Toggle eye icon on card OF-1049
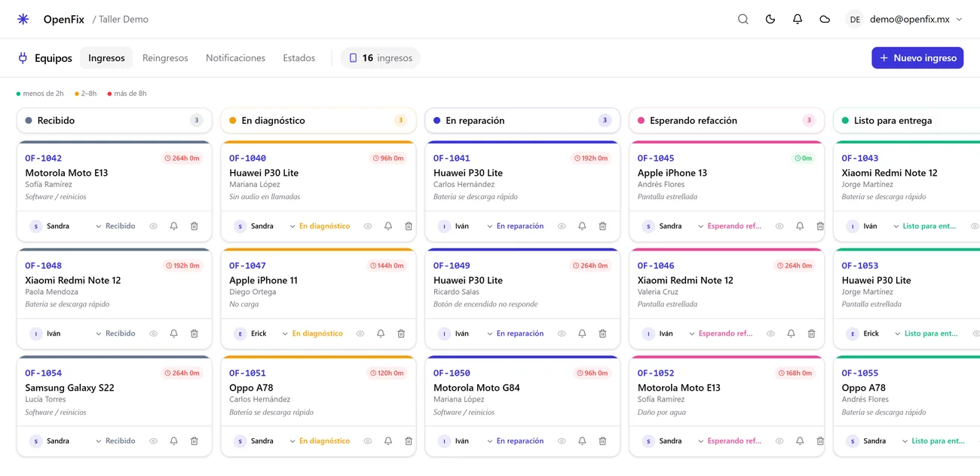This screenshot has width=980, height=476. 562,333
